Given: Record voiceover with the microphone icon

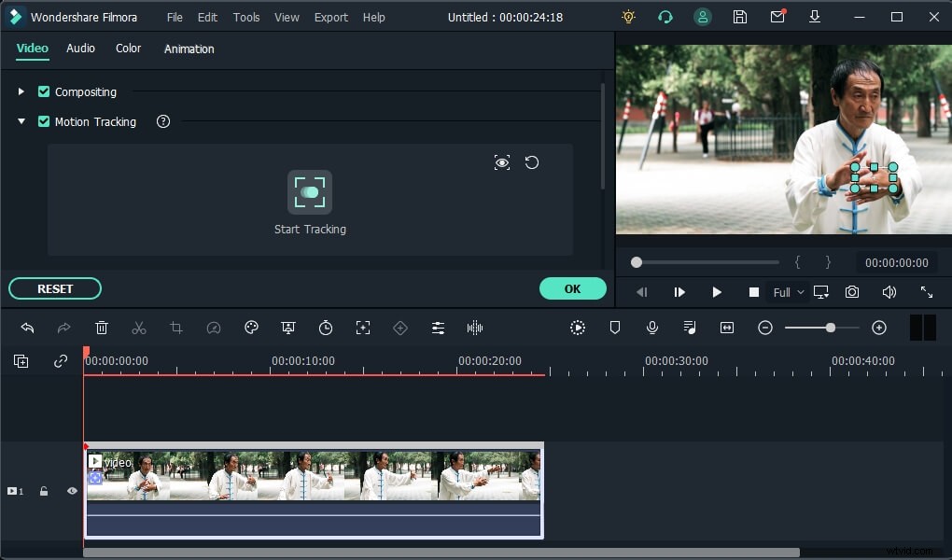Looking at the screenshot, I should [652, 328].
